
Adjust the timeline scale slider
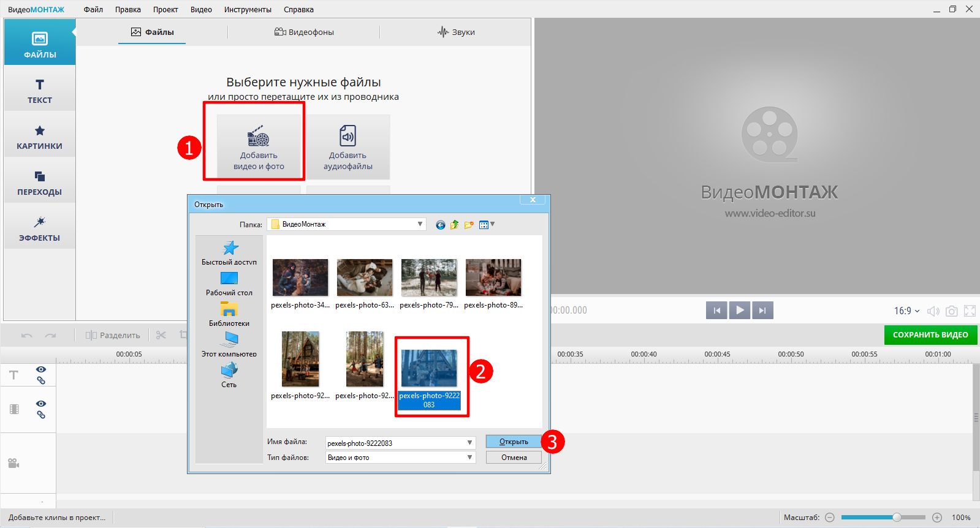(x=897, y=518)
